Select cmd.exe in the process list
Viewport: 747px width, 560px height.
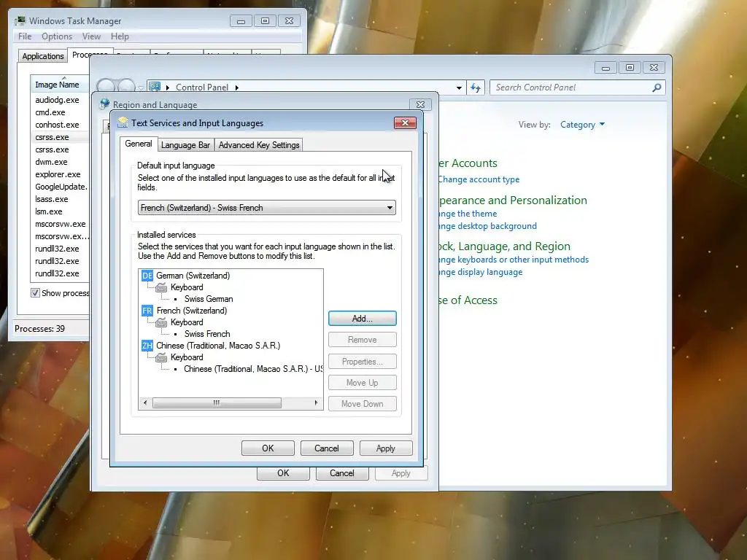[x=50, y=112]
